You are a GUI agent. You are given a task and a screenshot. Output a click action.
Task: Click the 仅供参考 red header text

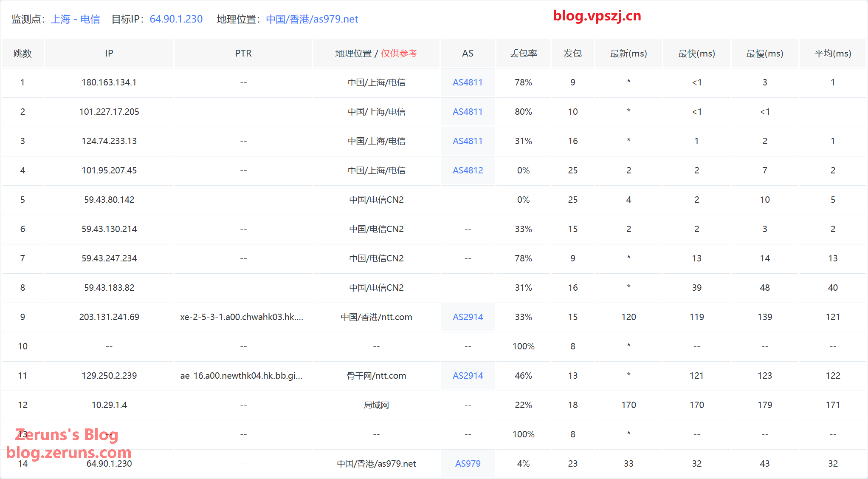click(x=399, y=54)
